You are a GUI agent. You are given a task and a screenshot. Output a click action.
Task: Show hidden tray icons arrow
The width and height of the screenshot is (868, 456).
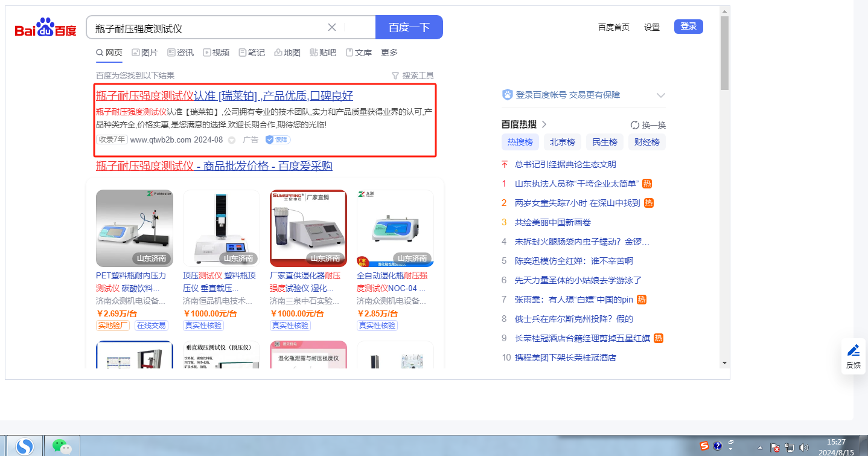760,448
